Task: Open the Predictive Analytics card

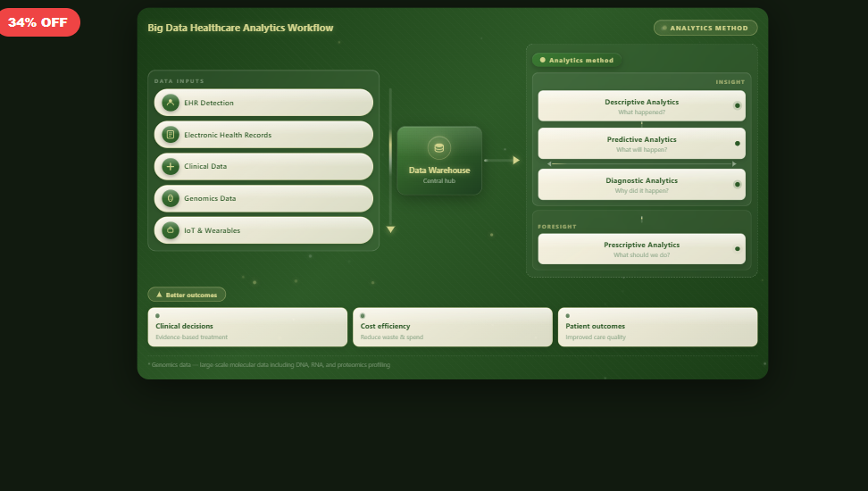Action: [641, 144]
